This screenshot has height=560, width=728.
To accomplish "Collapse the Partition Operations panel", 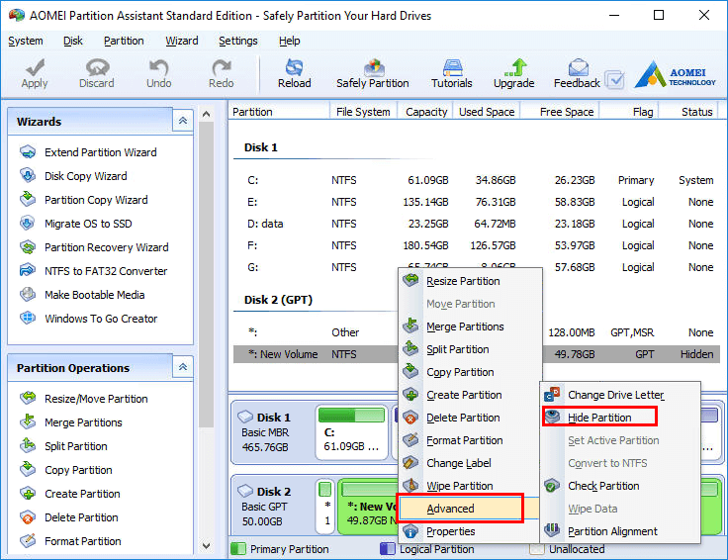I will 183,367.
